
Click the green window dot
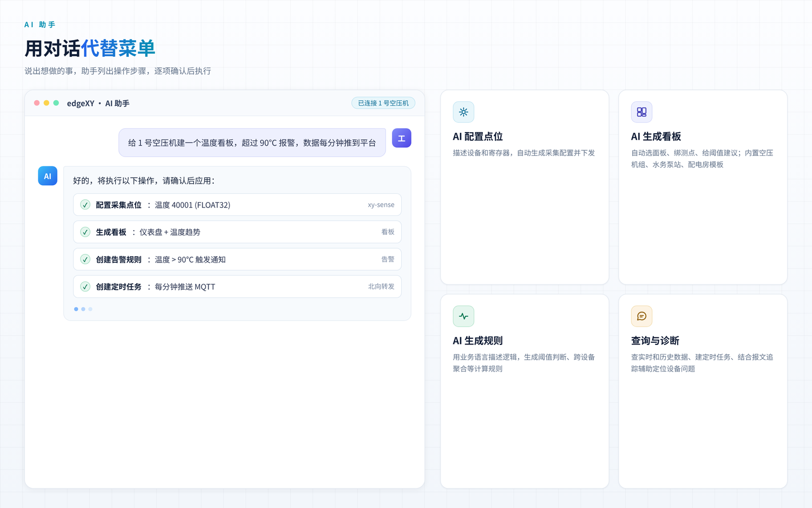(56, 103)
